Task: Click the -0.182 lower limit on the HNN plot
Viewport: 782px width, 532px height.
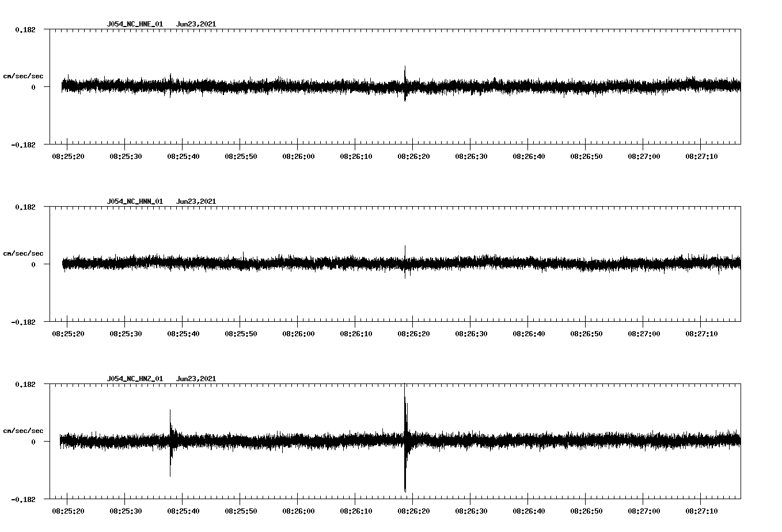Action: (23, 322)
